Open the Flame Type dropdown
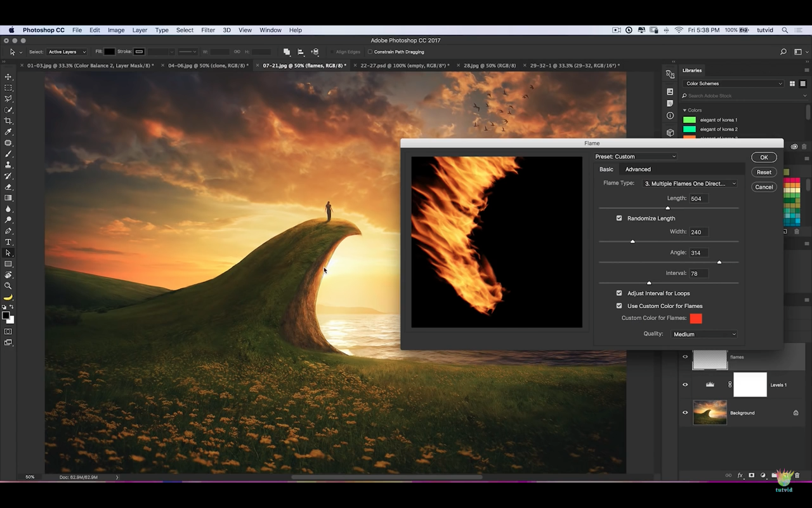 690,184
